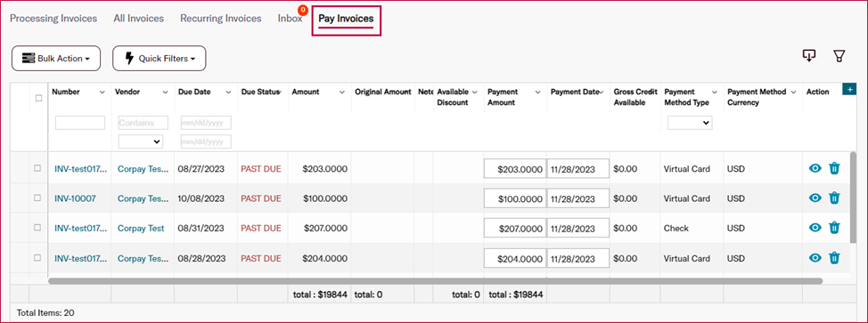Viewport: 868px width, 323px height.
Task: Edit the $203.0000 payment amount field
Action: click(515, 169)
